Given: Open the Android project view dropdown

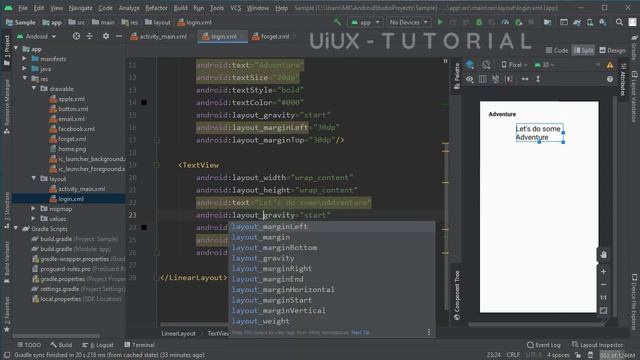Looking at the screenshot, I should pos(36,36).
